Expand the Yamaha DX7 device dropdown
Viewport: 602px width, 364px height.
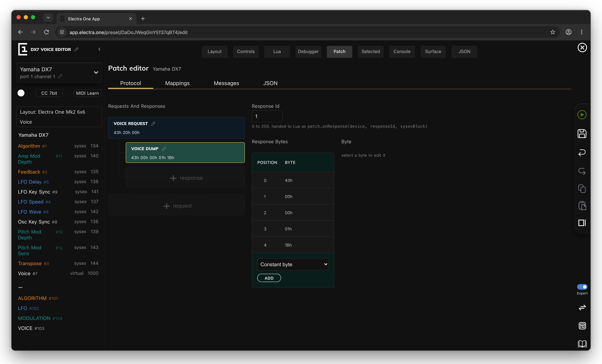(x=96, y=72)
